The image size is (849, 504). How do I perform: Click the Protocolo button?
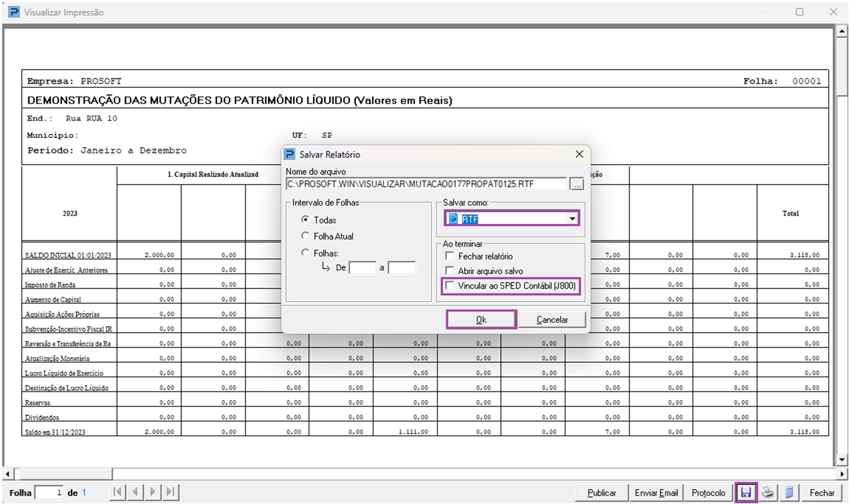coord(708,493)
